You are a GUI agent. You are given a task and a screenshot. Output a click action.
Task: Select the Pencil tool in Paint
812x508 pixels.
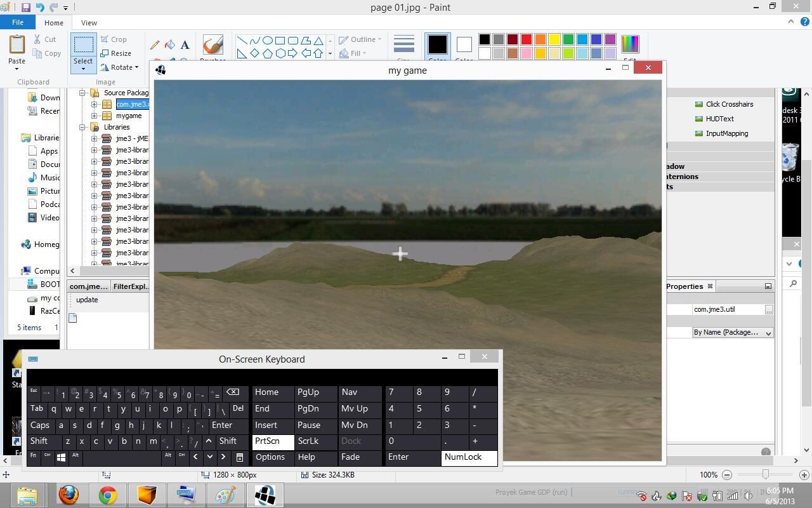[155, 45]
